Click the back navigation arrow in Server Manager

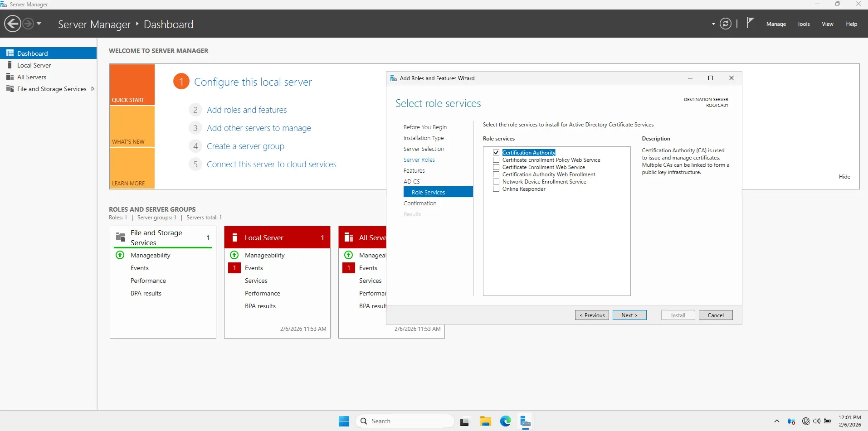tap(13, 24)
